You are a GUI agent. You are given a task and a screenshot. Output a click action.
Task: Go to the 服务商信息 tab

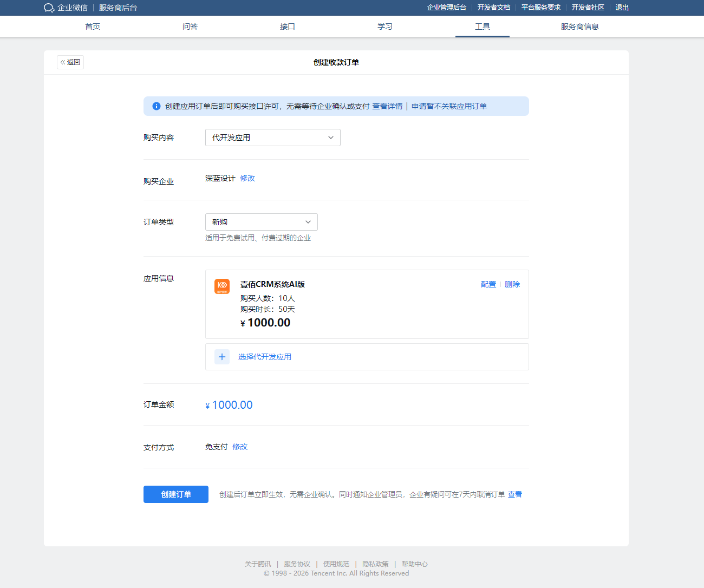[579, 27]
